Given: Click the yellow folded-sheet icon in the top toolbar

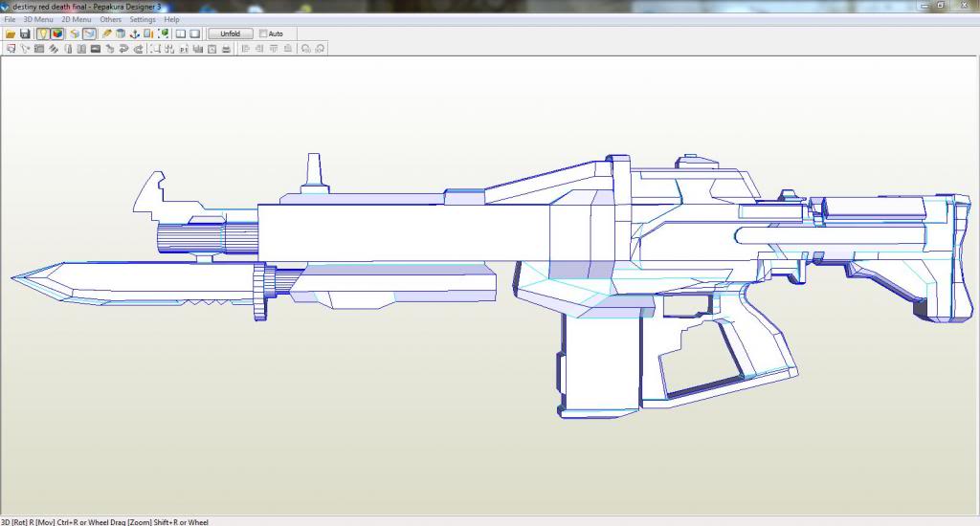Looking at the screenshot, I should (x=75, y=33).
